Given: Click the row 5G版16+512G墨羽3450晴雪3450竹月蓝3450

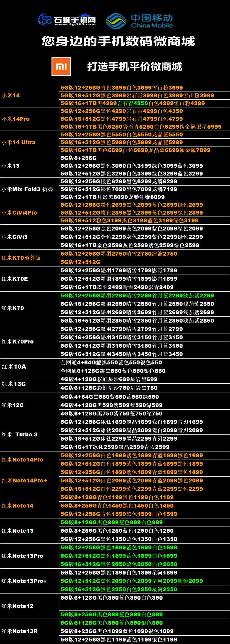Looking at the screenshot, I should point(144,354).
